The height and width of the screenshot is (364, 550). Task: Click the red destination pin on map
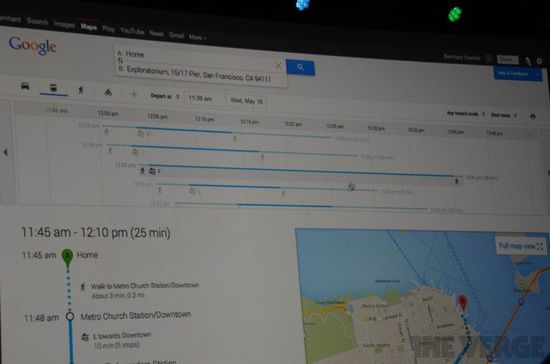463,303
